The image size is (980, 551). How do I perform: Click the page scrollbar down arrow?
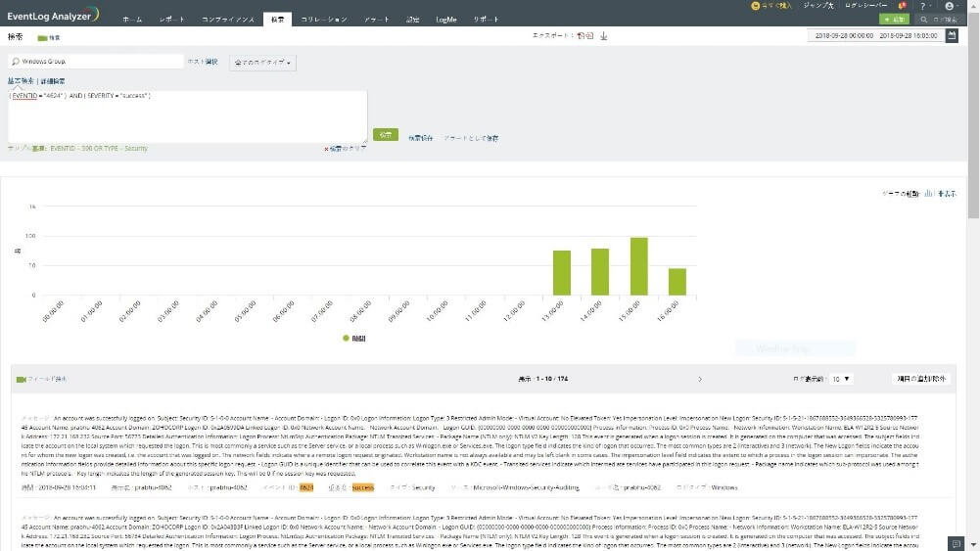pos(974,545)
